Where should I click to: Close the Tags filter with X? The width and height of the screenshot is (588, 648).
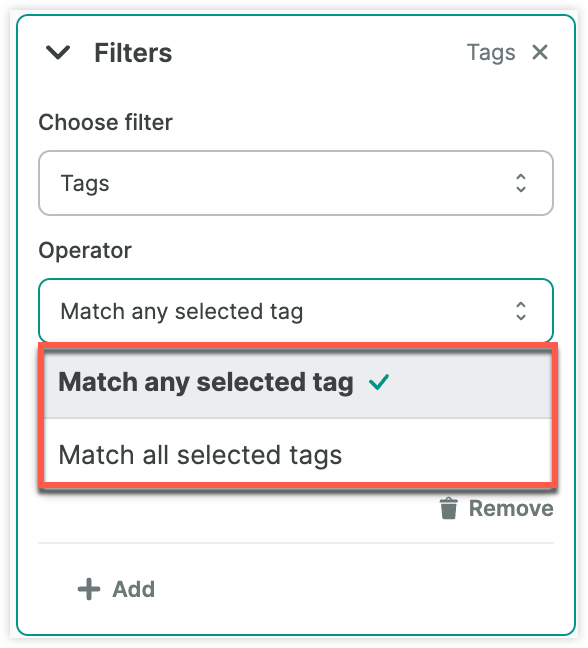point(540,52)
